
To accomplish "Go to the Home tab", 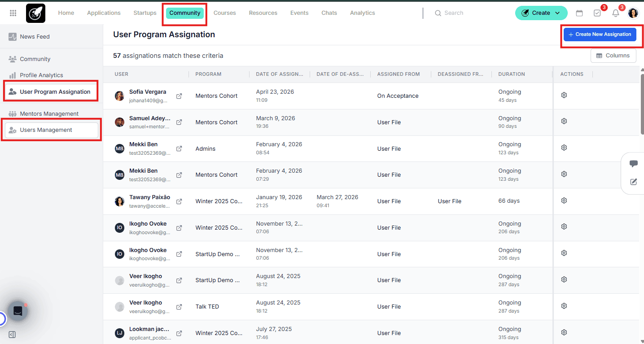I will [66, 13].
